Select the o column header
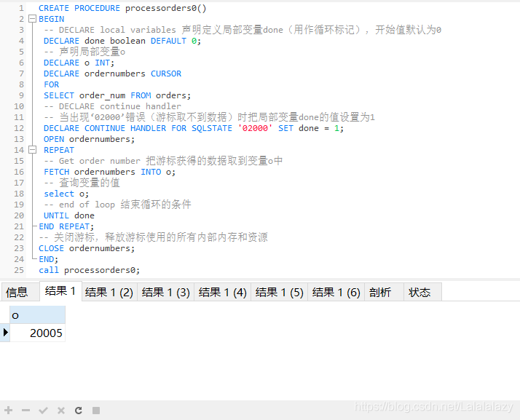Viewport: 520px width, 420px height. 37,315
